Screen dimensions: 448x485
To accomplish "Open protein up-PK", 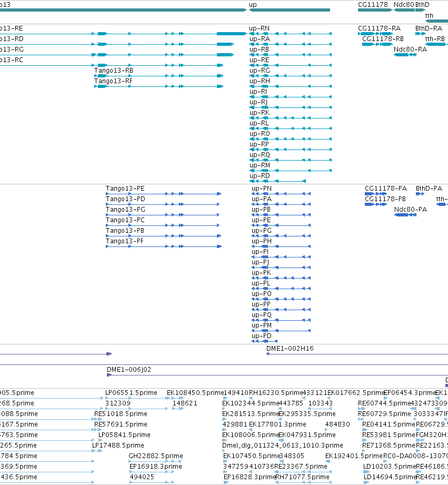I will point(261,273).
